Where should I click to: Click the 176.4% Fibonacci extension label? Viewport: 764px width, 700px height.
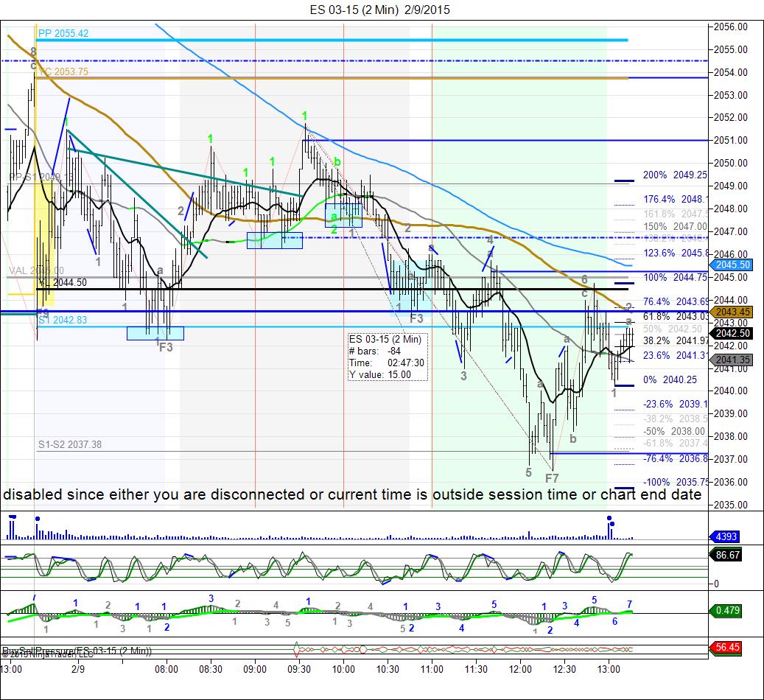[x=675, y=199]
